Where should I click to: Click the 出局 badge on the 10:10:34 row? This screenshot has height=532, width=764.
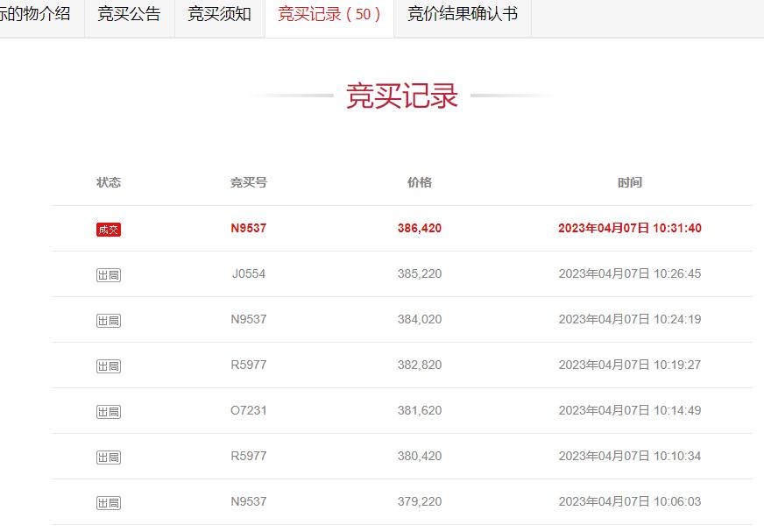[109, 455]
